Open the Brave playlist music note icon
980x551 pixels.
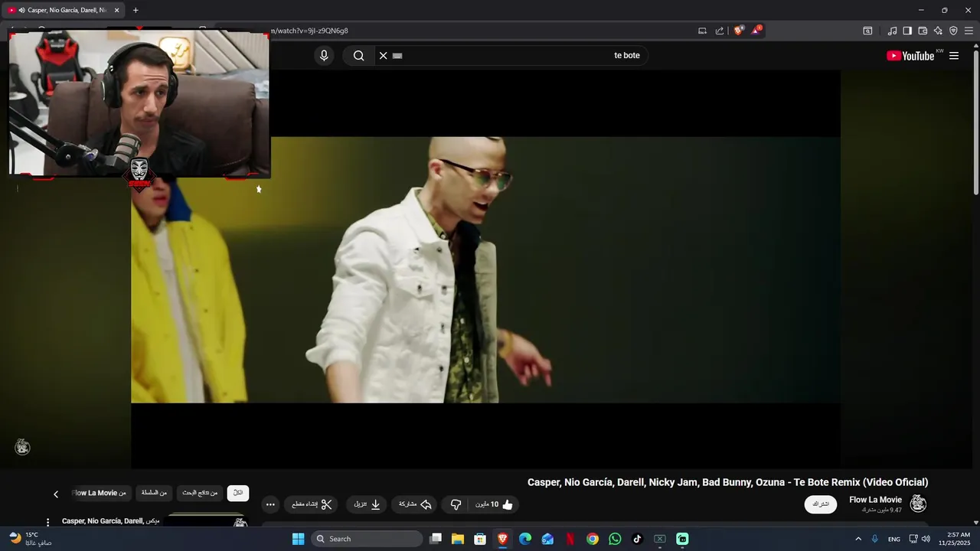click(892, 31)
